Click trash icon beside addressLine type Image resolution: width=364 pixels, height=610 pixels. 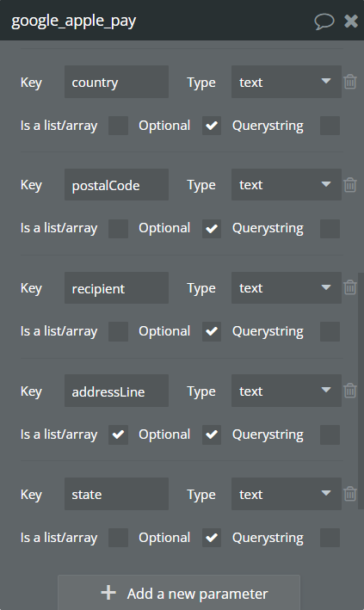[x=350, y=391]
